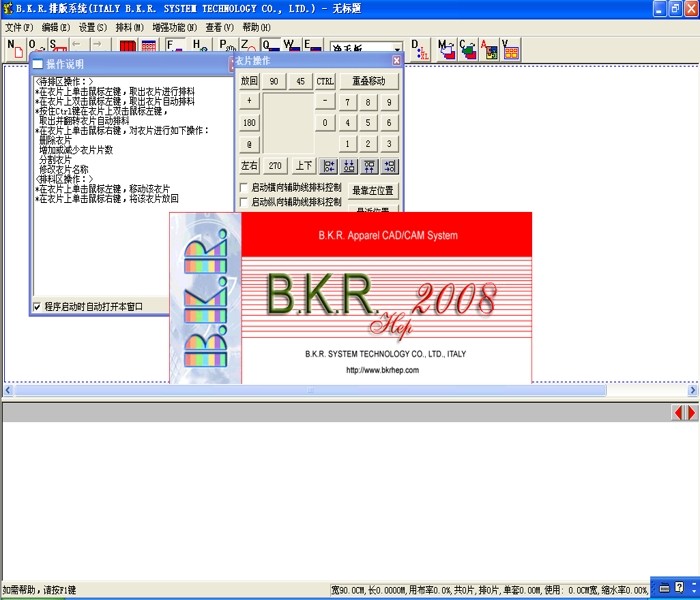Click the red right arrow on gray bar
The width and height of the screenshot is (700, 600).
(692, 412)
